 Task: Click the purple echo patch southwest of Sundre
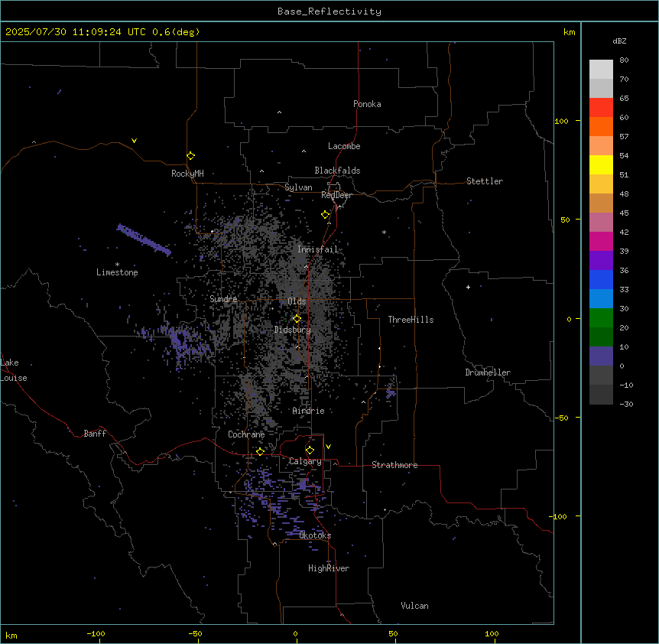point(180,343)
